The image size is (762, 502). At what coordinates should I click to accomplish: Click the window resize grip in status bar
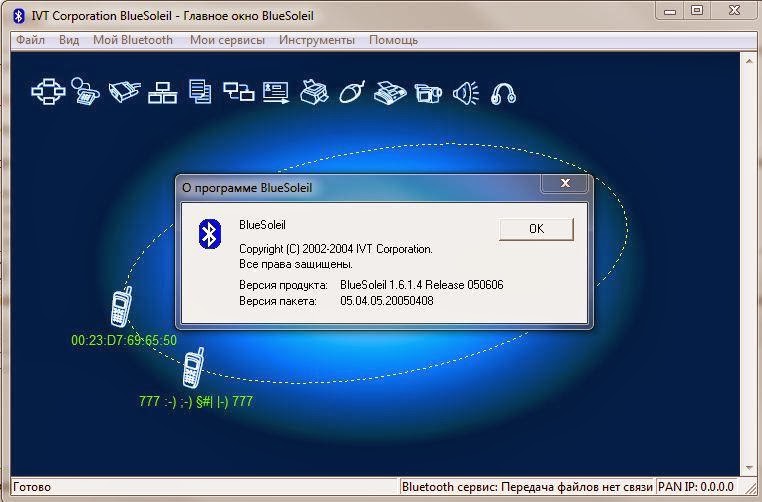pos(751,488)
